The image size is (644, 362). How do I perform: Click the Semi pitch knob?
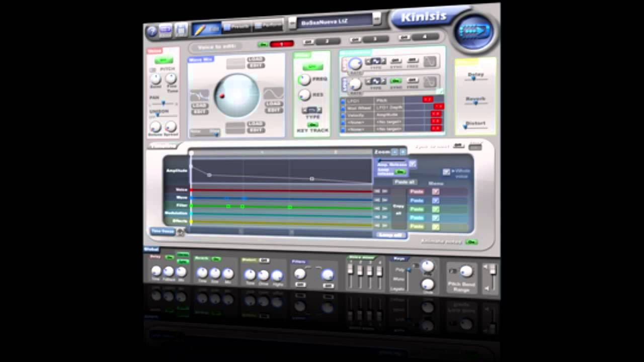click(x=155, y=79)
